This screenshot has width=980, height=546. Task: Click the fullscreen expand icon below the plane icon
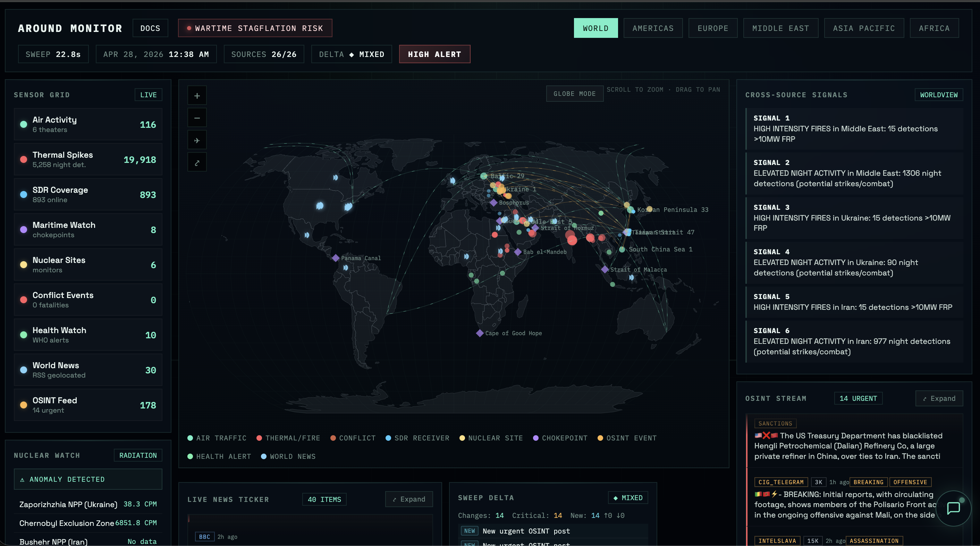tap(197, 162)
